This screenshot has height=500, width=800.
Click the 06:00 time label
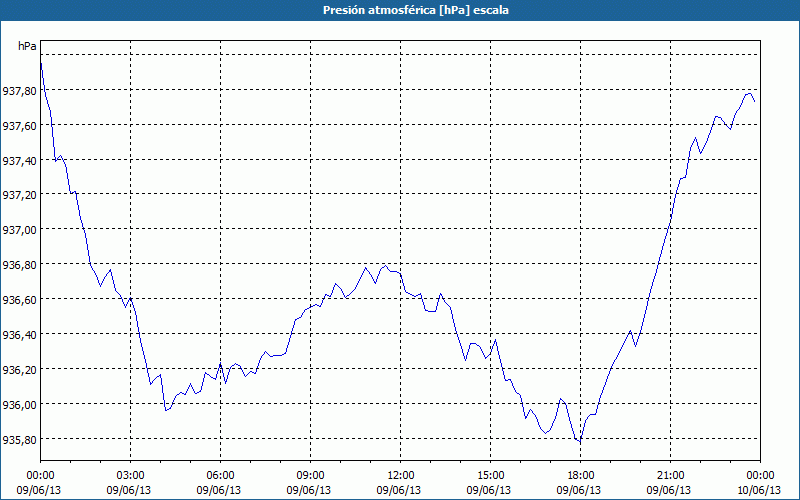pyautogui.click(x=220, y=476)
